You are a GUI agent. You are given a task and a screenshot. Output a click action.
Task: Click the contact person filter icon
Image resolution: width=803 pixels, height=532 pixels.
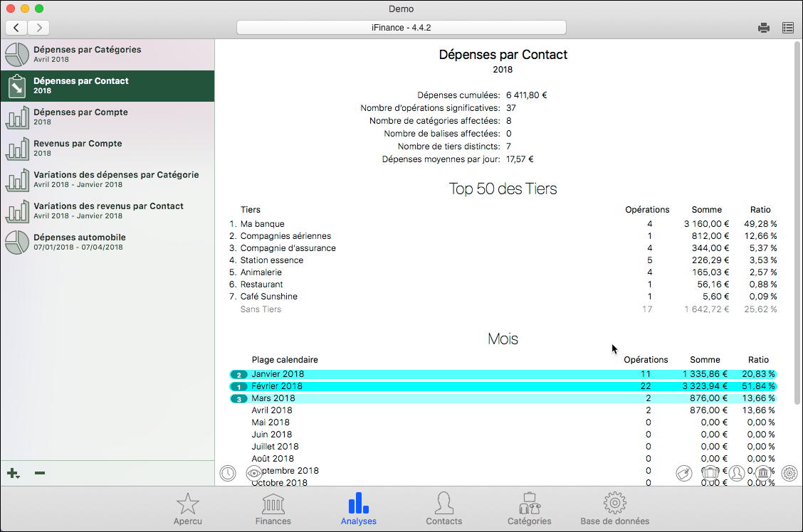[736, 473]
